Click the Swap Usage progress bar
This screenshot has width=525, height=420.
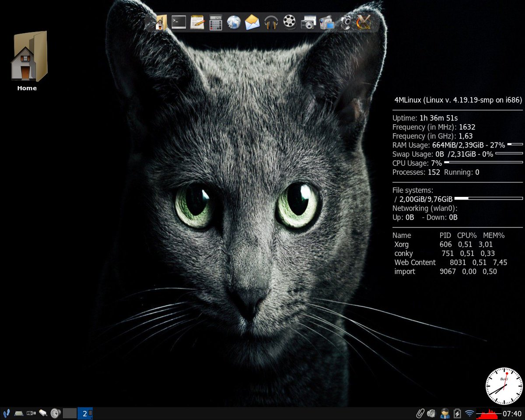[509, 153]
